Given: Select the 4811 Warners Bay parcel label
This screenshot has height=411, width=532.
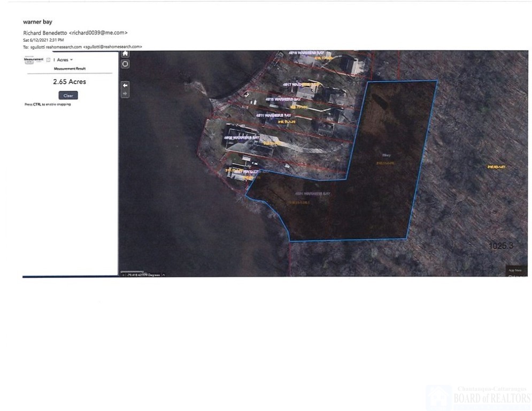Looking at the screenshot, I should [273, 115].
